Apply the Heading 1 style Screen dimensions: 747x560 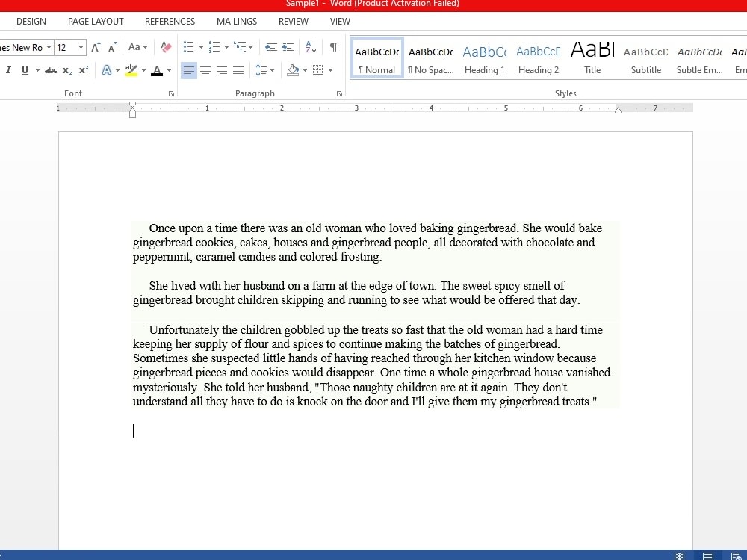[x=484, y=56]
